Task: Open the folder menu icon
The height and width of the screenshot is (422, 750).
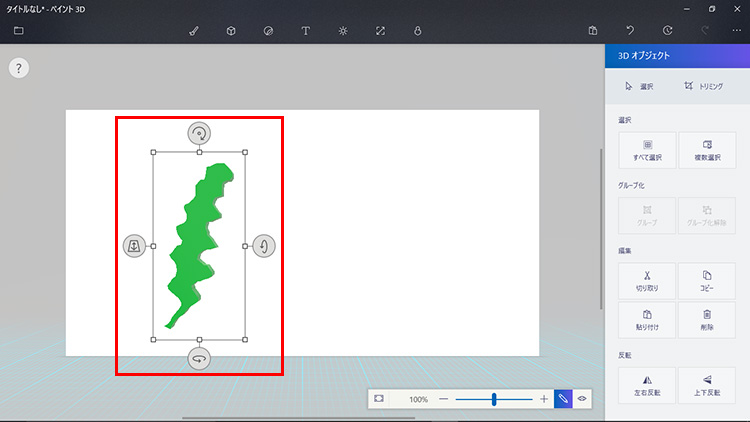Action: click(x=18, y=30)
